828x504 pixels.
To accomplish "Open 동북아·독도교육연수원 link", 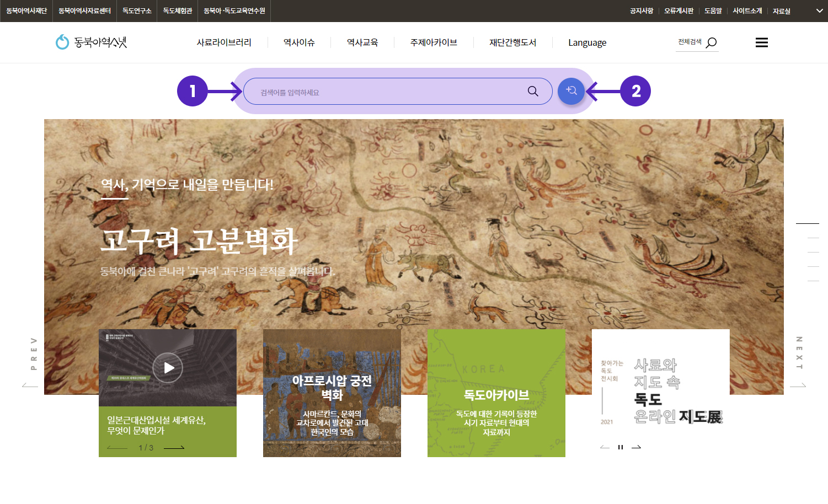I will (x=234, y=11).
